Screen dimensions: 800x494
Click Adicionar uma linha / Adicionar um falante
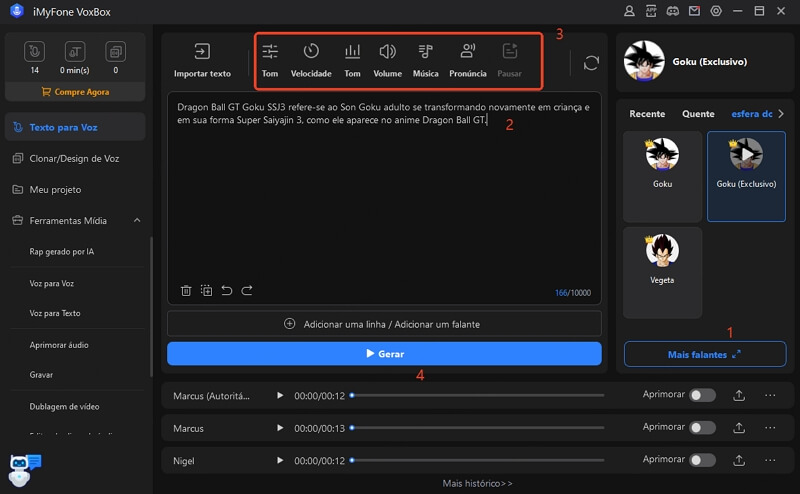coord(384,324)
